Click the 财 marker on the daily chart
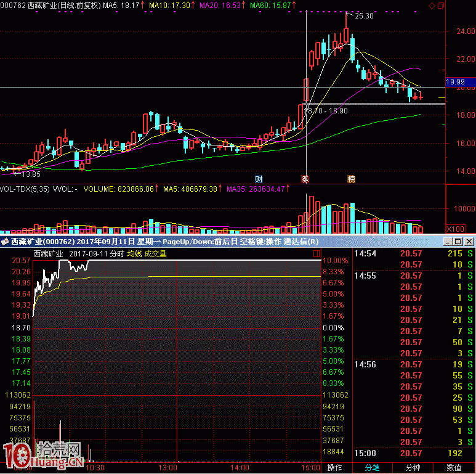This screenshot has width=476, height=474. (259, 179)
